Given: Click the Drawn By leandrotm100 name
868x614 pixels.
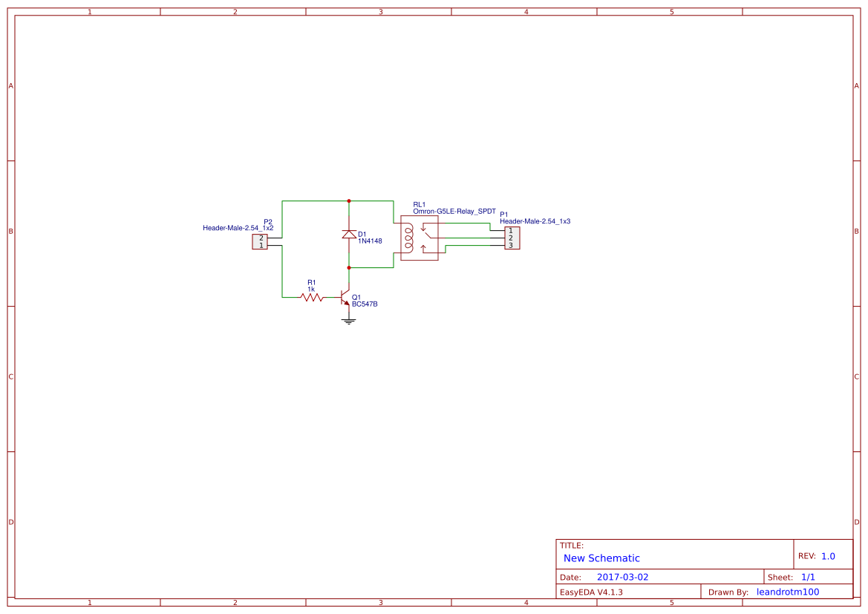Looking at the screenshot, I should (x=788, y=592).
